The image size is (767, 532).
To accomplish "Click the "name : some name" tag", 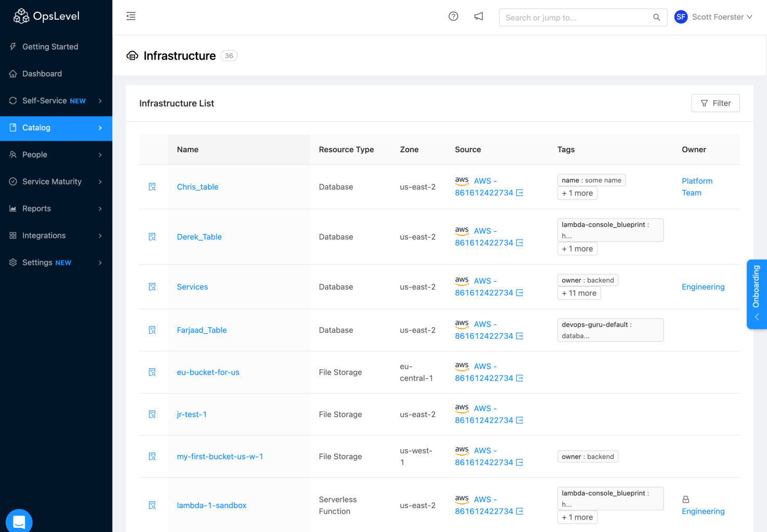I will 591,180.
